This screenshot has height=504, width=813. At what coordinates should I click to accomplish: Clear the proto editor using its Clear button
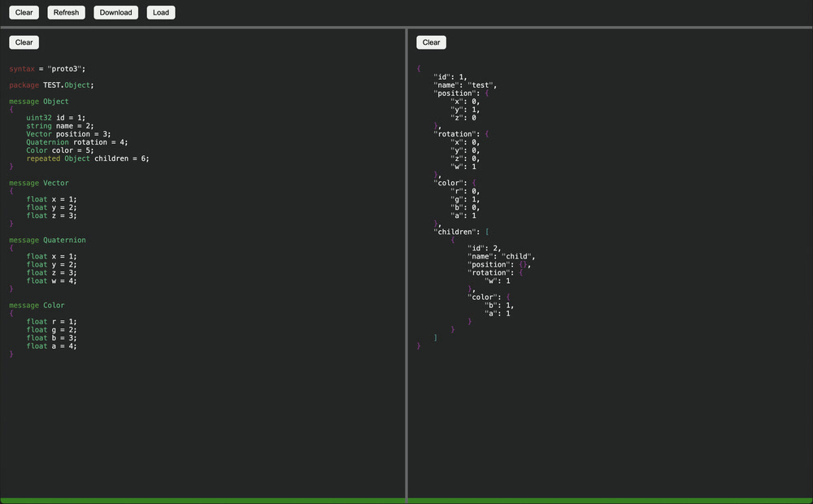click(x=24, y=42)
